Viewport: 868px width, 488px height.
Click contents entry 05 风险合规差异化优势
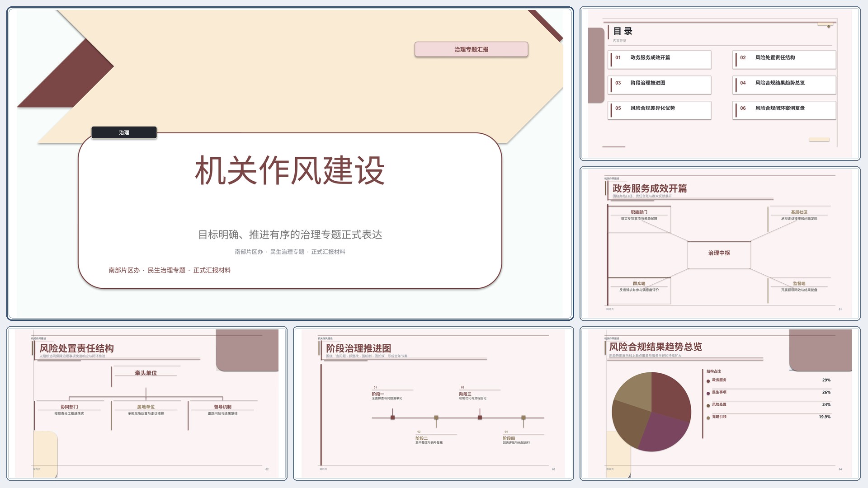point(660,110)
